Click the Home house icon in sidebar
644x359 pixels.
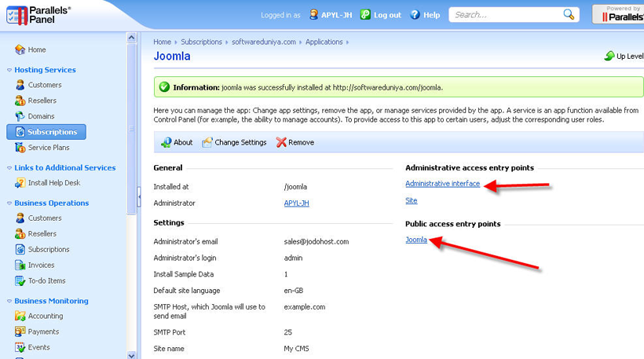(x=20, y=49)
